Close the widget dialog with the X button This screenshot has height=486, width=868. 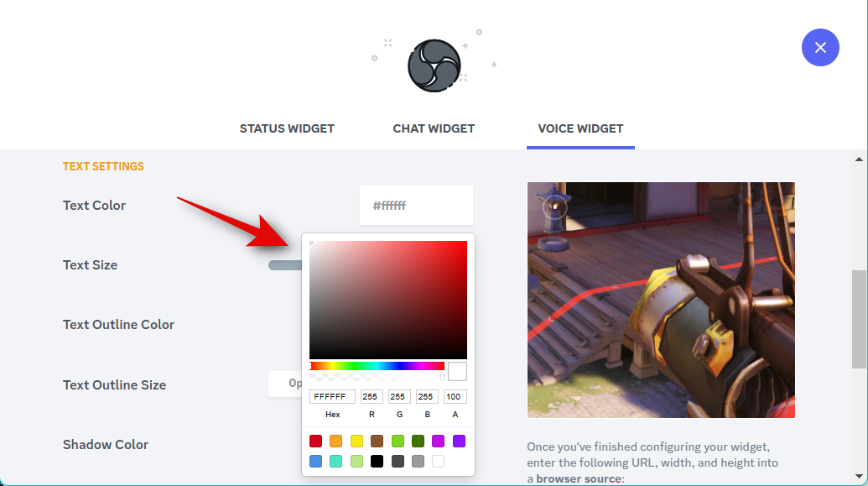820,48
